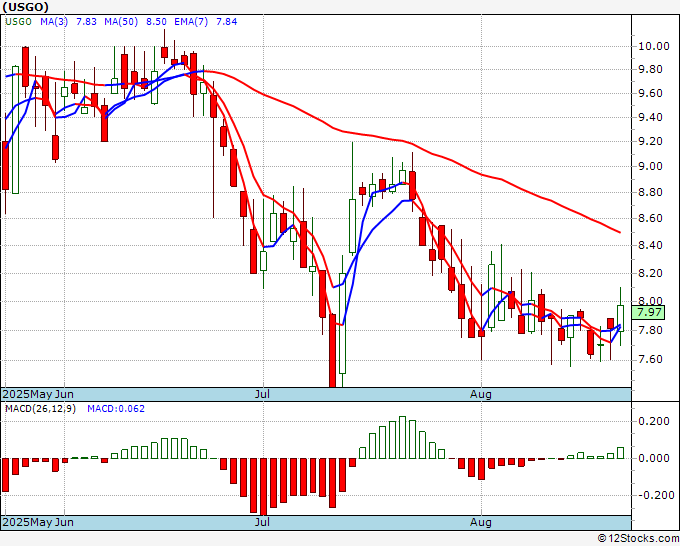Click the 2025May Jun label on MACD axis

tap(38, 522)
